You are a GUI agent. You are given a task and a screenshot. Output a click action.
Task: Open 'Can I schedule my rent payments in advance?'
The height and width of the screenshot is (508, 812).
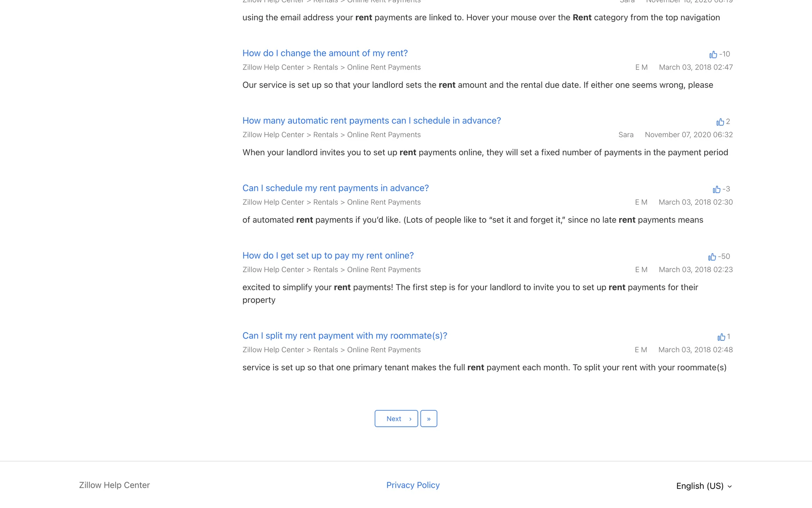tap(335, 188)
